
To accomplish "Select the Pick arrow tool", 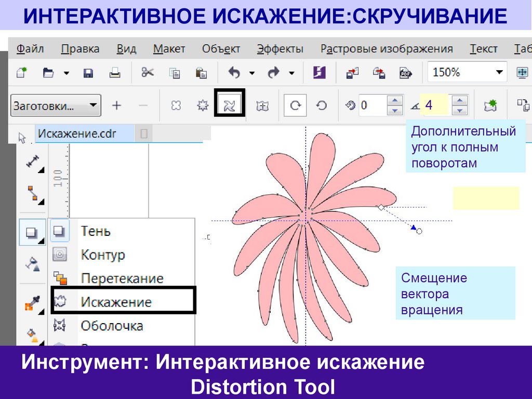I will pos(22,138).
